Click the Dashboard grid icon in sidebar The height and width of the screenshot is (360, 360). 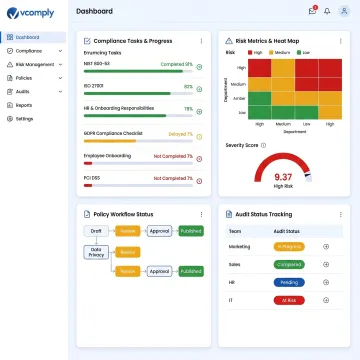coord(10,37)
